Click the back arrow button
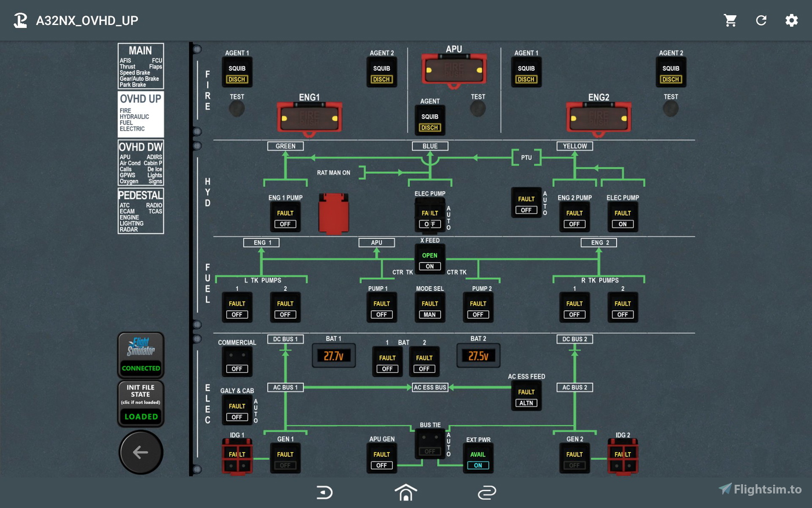 141,452
